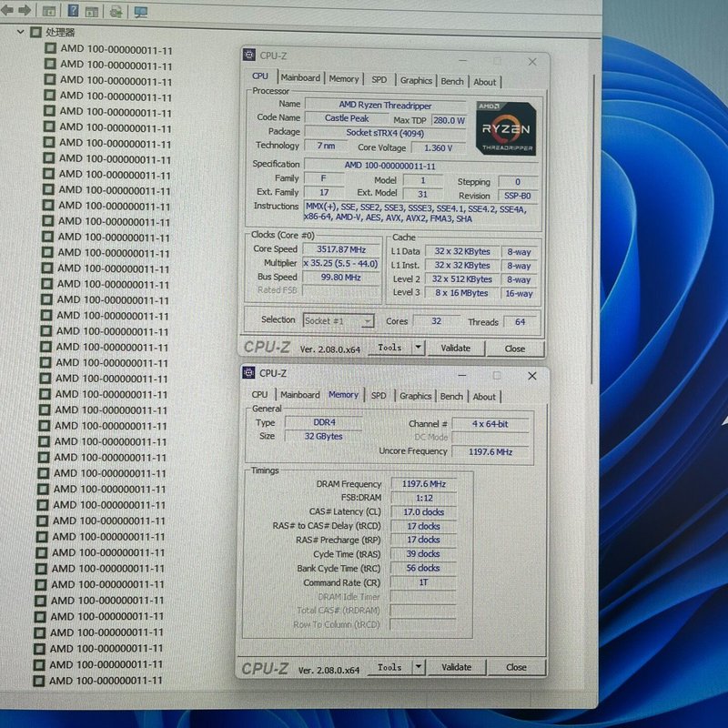Click the Ryzen Threadripper logo image

(x=506, y=128)
